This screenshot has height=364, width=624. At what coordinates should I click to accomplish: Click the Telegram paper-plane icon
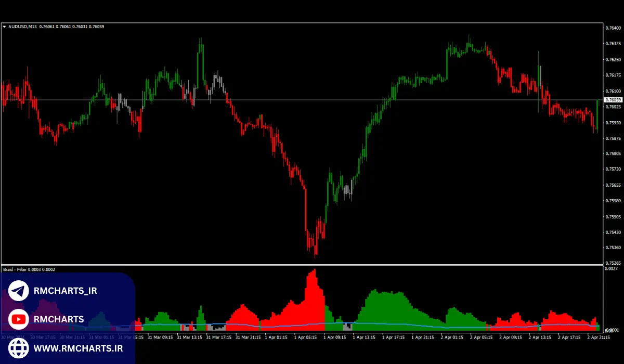tap(19, 291)
